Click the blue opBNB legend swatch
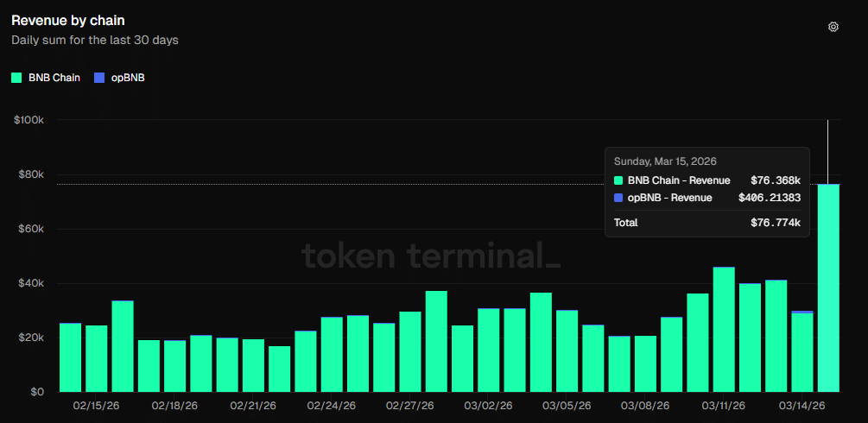The height and width of the screenshot is (423, 868). (98, 78)
